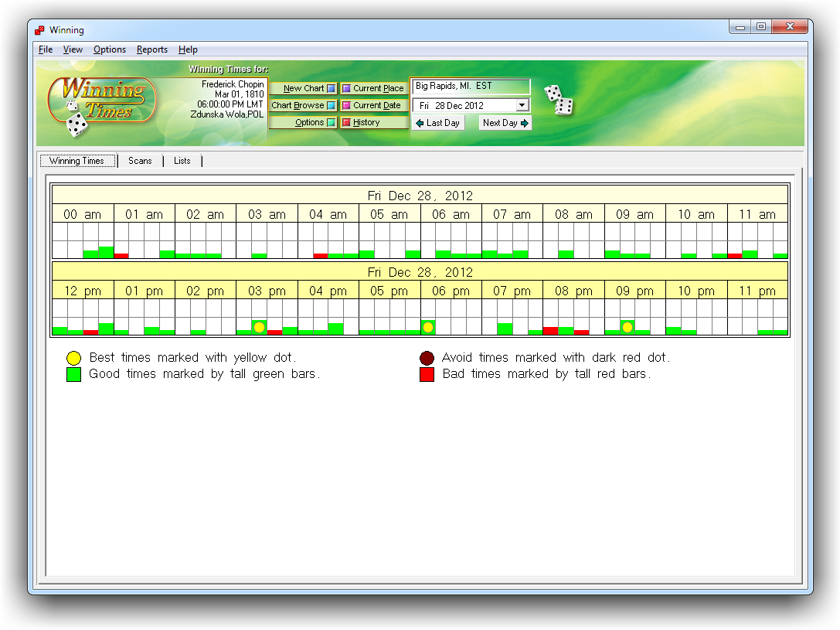This screenshot has height=630, width=840.
Task: Open Chart Browse
Action: [x=303, y=105]
